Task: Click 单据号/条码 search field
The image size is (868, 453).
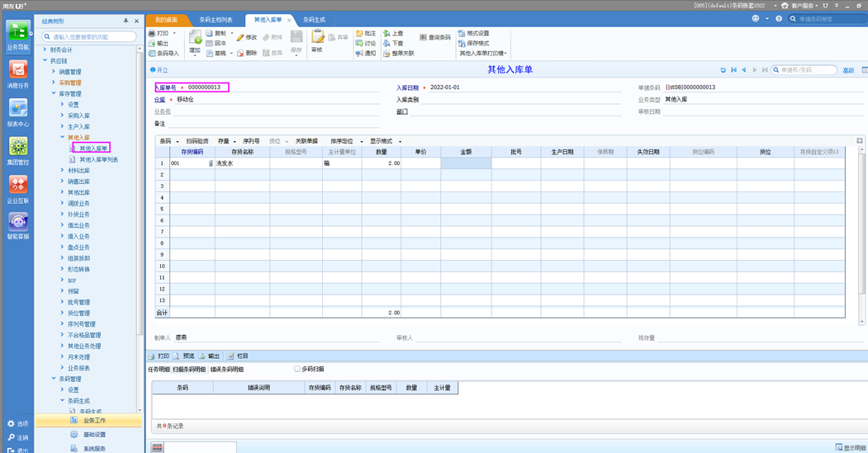Action: pos(804,69)
